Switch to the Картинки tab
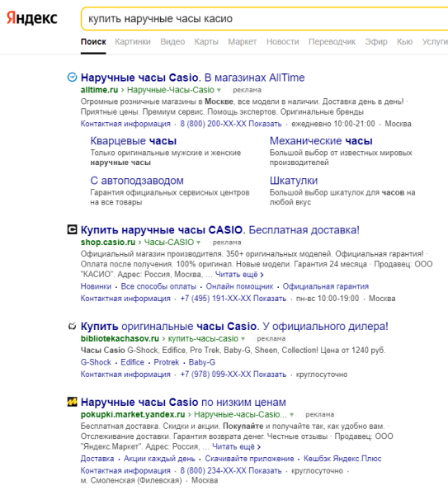Viewport: 448px width, 495px height. [x=133, y=42]
